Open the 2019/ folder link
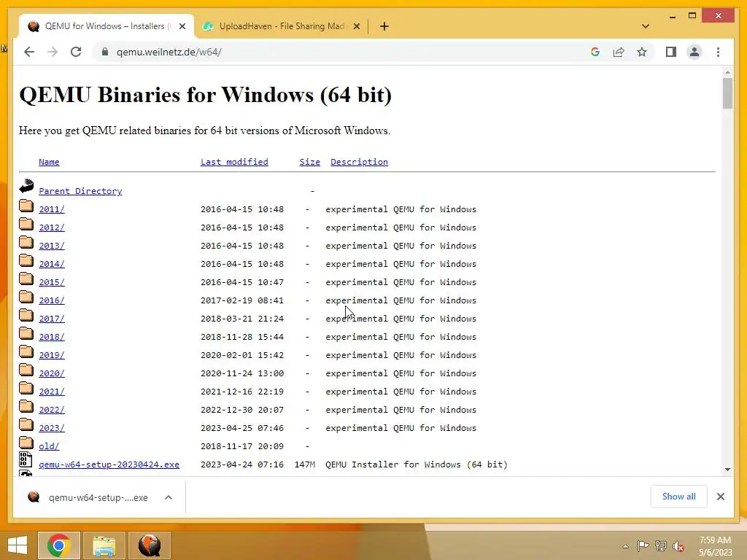Screen dimensions: 747x560 click(x=52, y=355)
